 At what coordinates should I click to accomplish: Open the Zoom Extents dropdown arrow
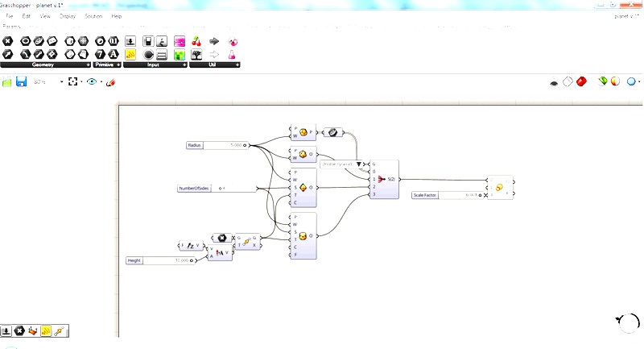(81, 81)
